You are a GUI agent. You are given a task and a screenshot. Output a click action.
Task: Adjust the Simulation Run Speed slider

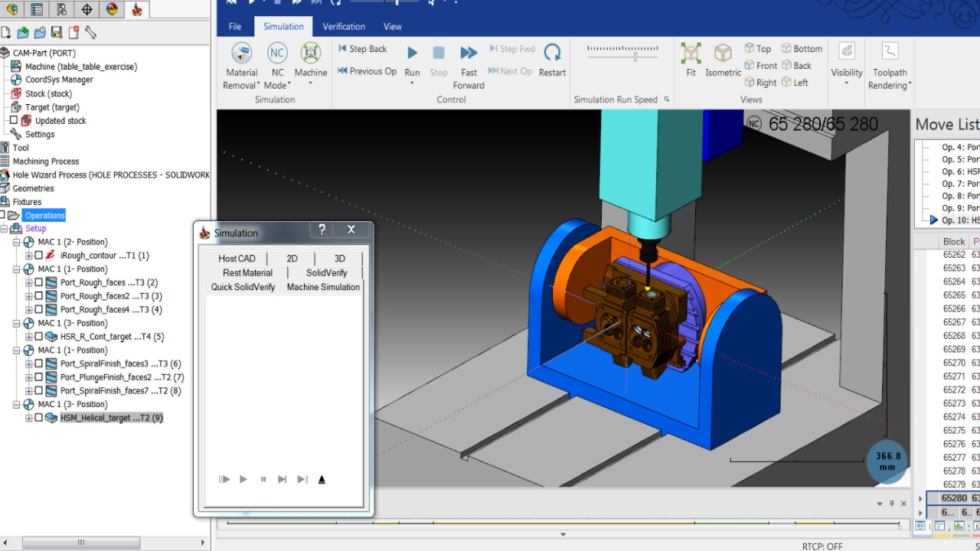(635, 57)
